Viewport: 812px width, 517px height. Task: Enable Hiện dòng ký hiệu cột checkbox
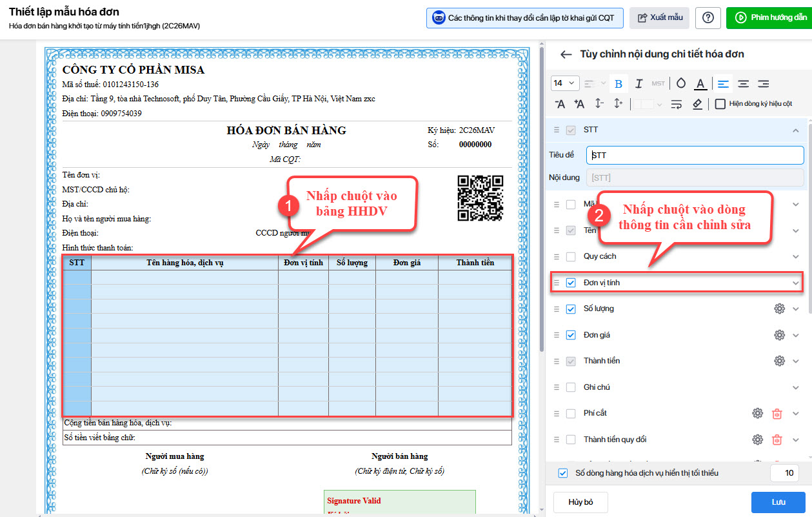[x=720, y=104]
